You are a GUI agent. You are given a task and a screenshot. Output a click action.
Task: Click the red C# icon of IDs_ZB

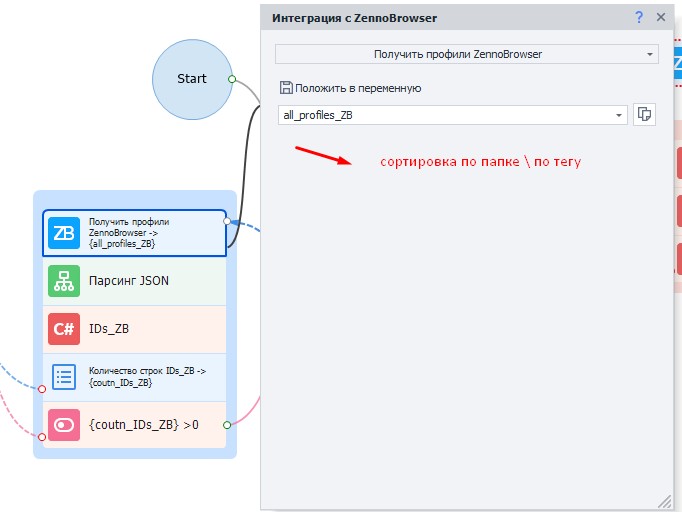coord(64,329)
